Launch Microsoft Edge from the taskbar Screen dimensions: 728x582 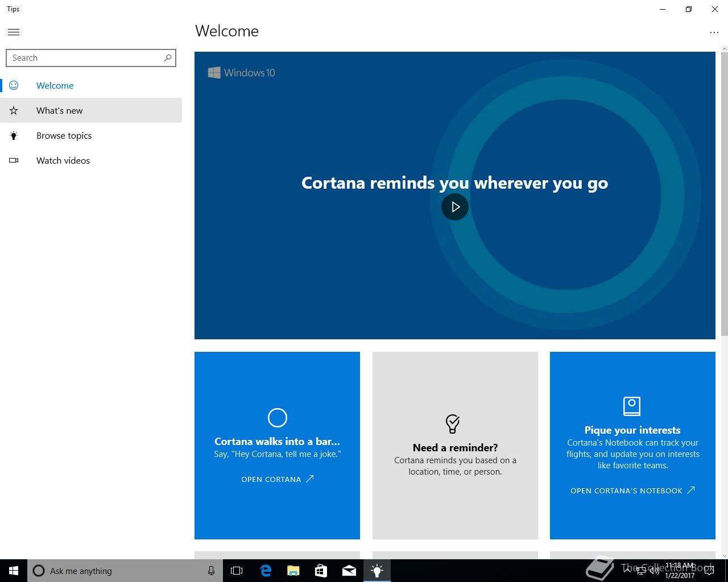click(x=265, y=571)
